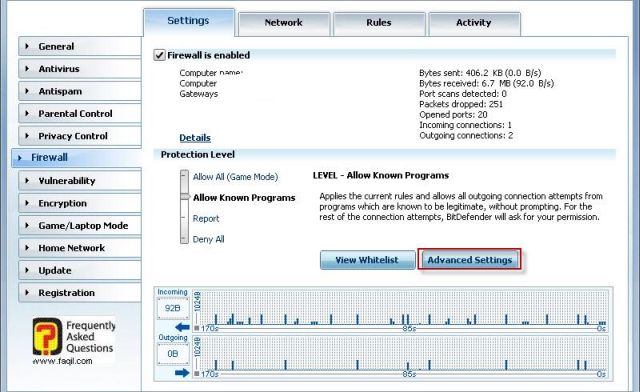
Task: Open the Settings tab
Action: click(189, 21)
